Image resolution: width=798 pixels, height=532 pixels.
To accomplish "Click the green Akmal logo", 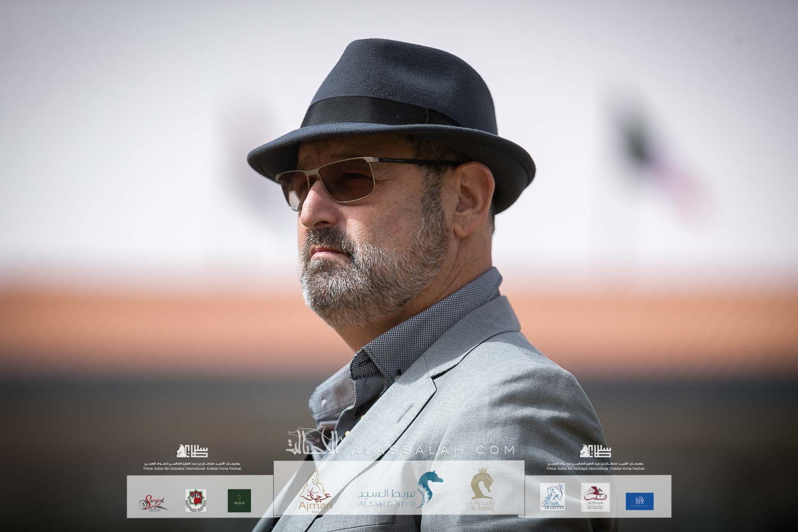I will click(239, 501).
